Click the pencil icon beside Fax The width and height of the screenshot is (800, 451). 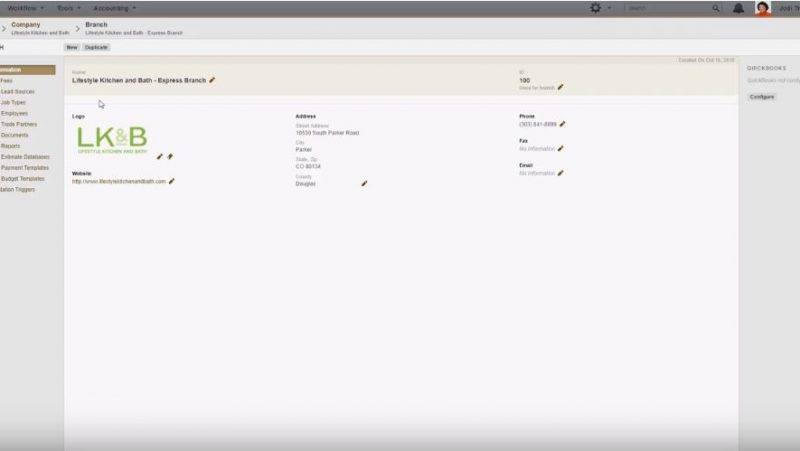point(560,149)
